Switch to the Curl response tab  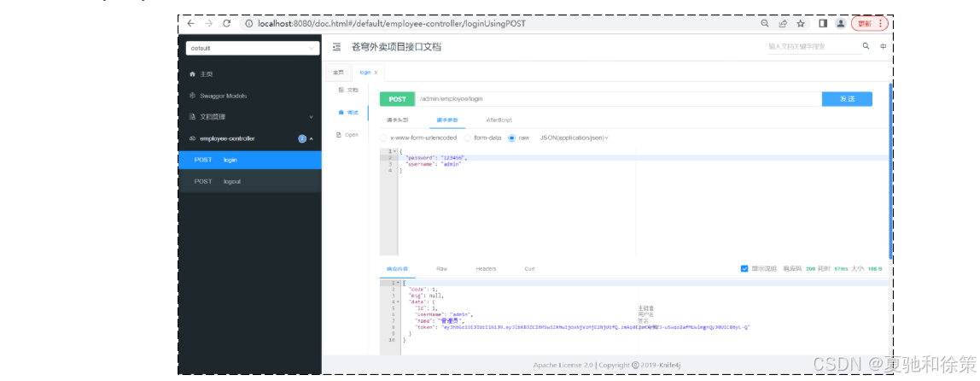tap(529, 268)
